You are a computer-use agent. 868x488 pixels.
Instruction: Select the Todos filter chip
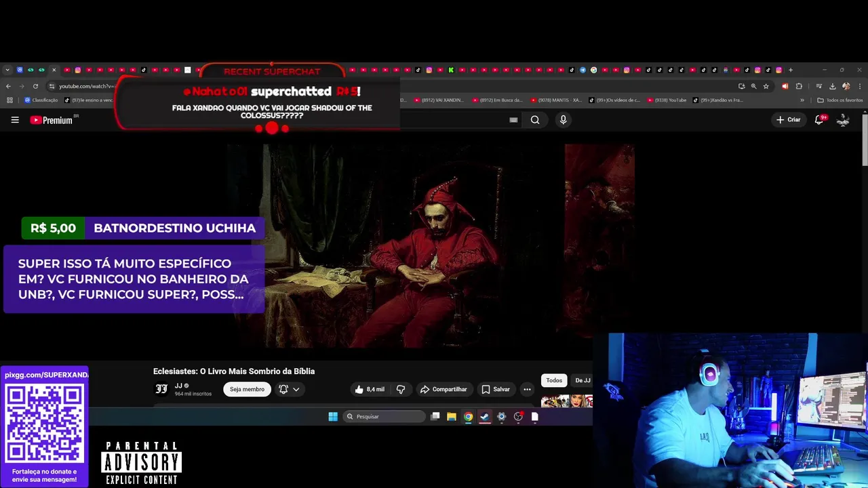[554, 380]
